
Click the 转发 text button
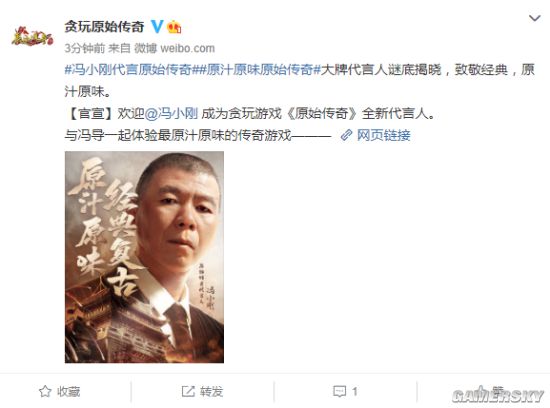pos(212,391)
